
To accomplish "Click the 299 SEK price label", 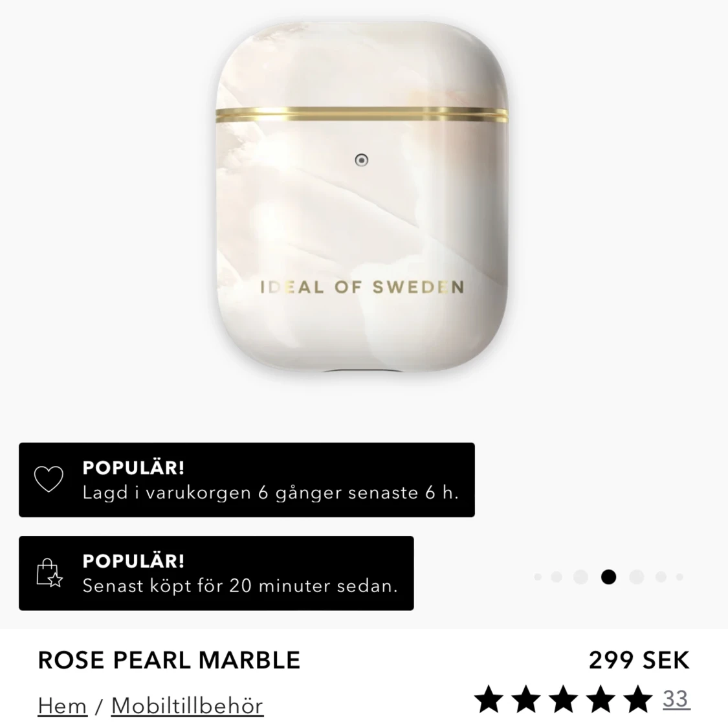I will coord(639,660).
